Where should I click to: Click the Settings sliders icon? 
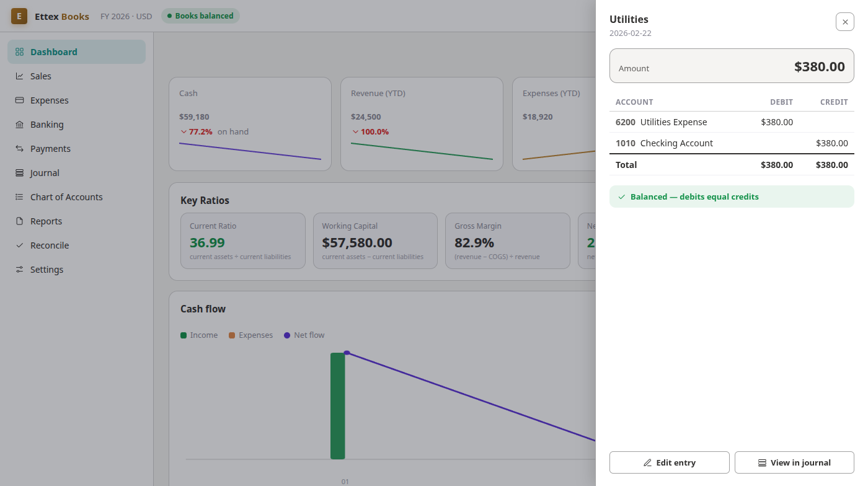coord(19,270)
